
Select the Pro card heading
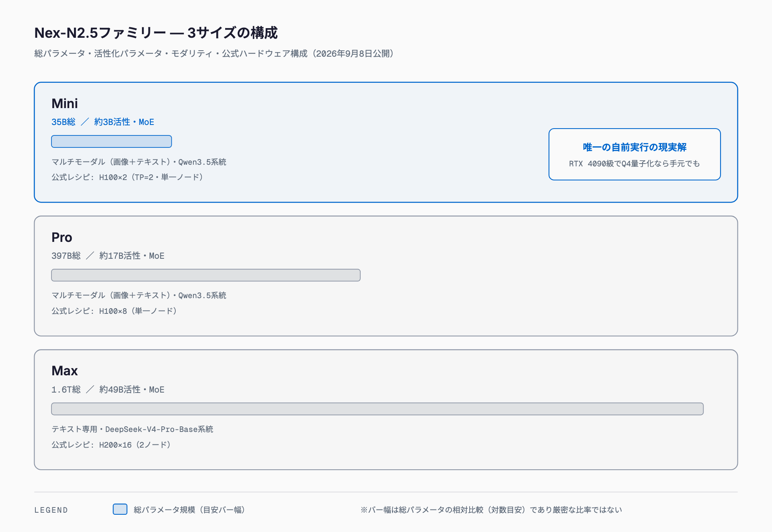(62, 237)
